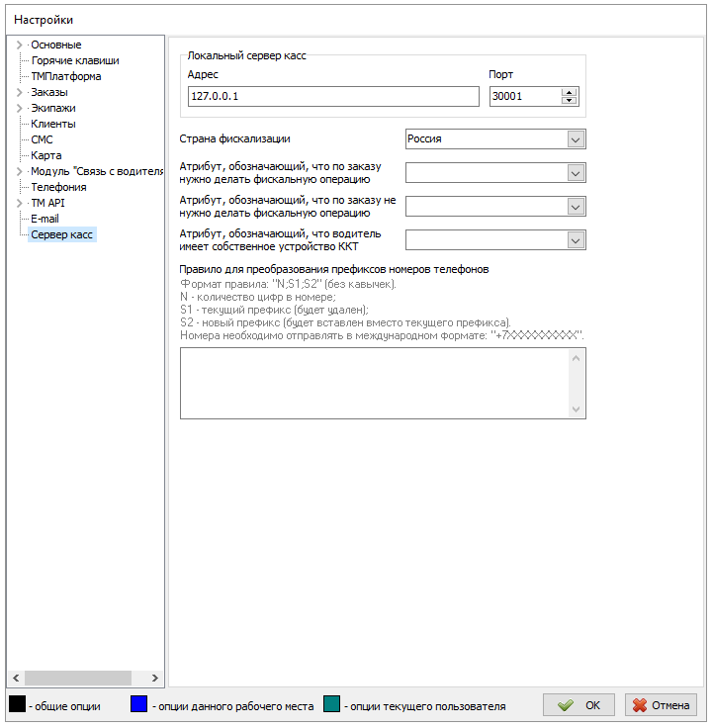Screen dimensions: 712x728
Task: Open the Клиенты settings page
Action: click(x=53, y=124)
